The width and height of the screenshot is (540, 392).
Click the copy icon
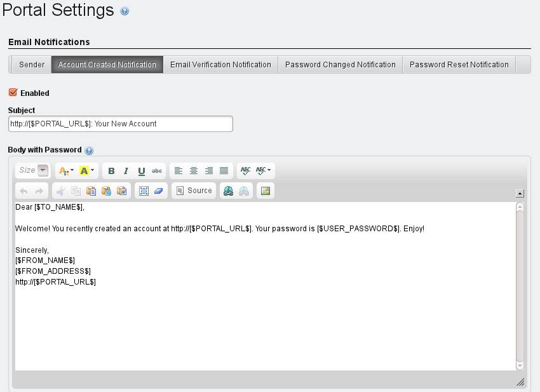[x=76, y=191]
